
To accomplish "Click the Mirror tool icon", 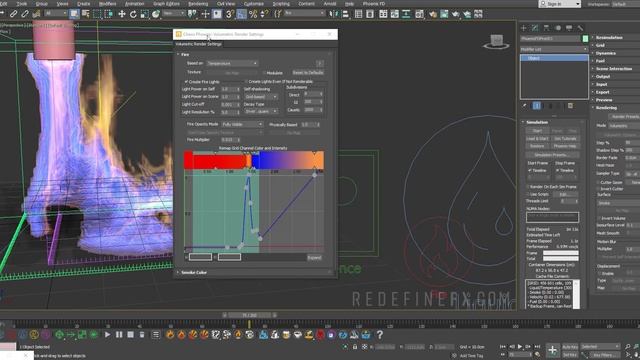I will (x=334, y=14).
